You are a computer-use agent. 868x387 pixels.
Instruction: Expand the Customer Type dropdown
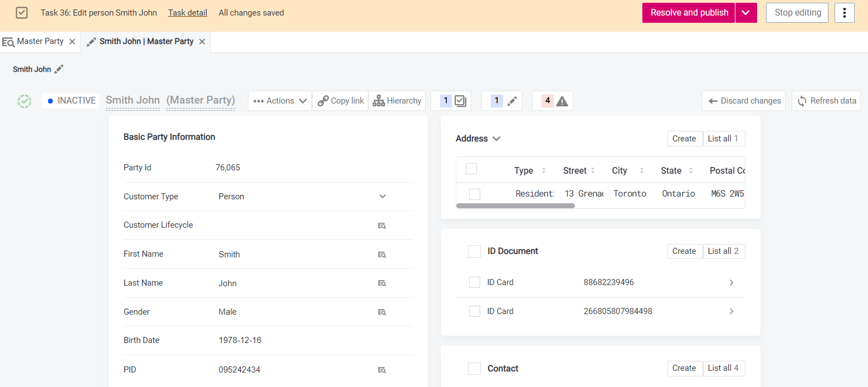(x=382, y=197)
